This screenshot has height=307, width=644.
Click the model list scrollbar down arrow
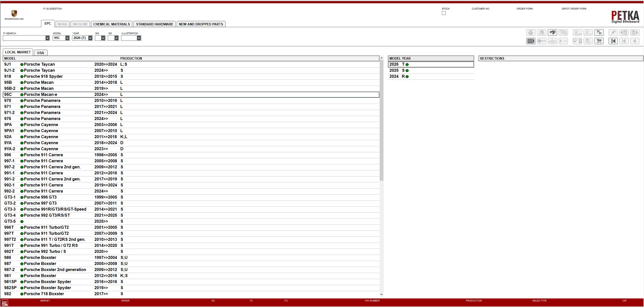pyautogui.click(x=381, y=294)
